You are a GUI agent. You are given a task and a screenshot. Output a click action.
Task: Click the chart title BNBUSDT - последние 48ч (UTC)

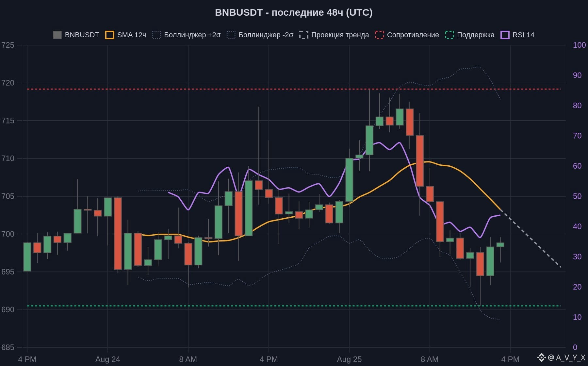point(294,12)
